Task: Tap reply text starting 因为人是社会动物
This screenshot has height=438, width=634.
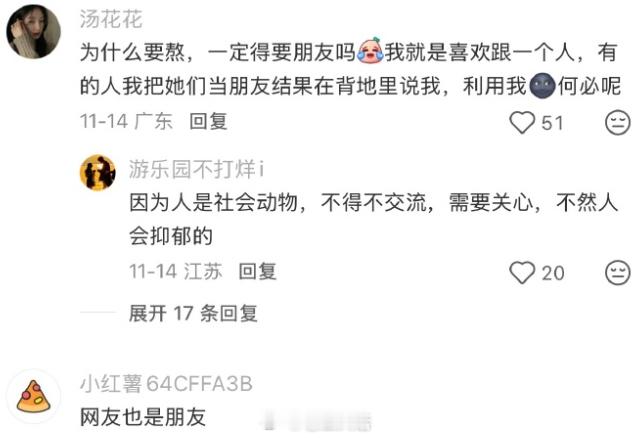Action: point(374,219)
